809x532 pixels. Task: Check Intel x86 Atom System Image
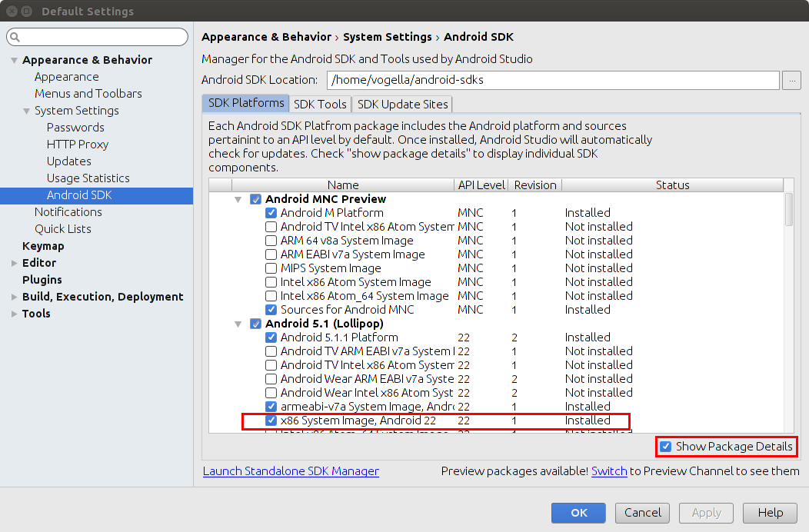pos(271,282)
